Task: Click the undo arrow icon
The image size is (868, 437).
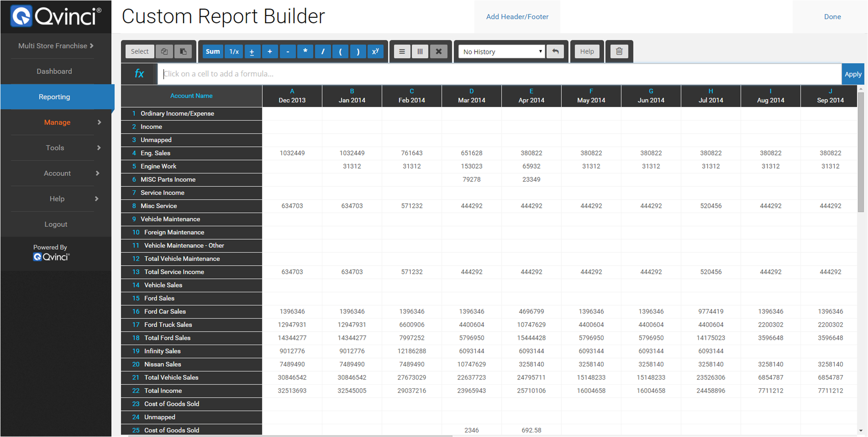Action: tap(555, 51)
